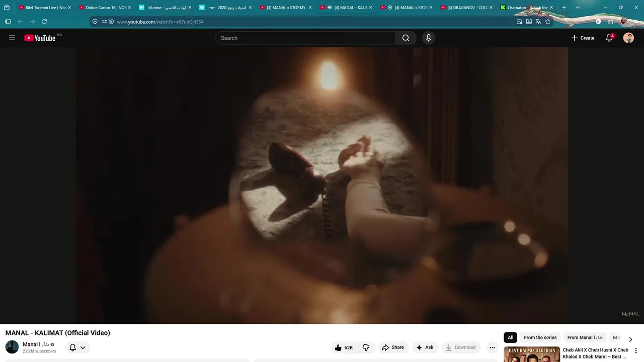Image resolution: width=644 pixels, height=362 pixels.
Task: Open tracking protection shield icon
Action: pyautogui.click(x=95, y=22)
